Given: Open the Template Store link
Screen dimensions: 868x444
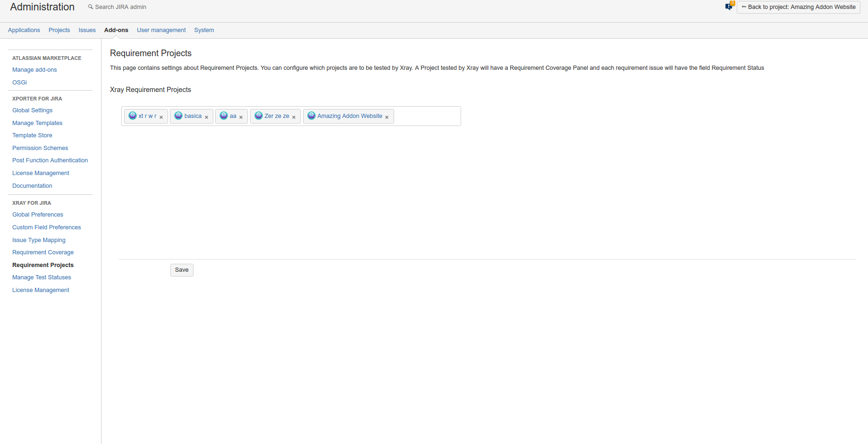Looking at the screenshot, I should point(32,135).
